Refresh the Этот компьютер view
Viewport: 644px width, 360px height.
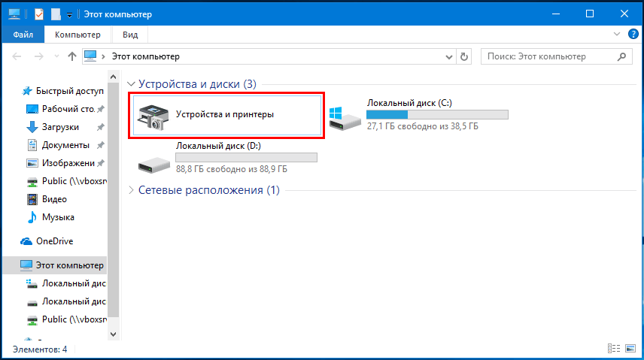tap(464, 56)
